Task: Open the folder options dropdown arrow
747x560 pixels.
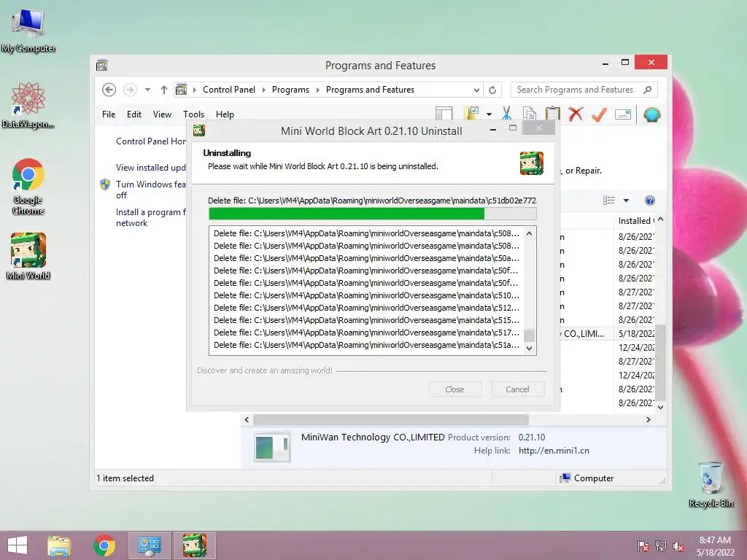Action: (489, 114)
